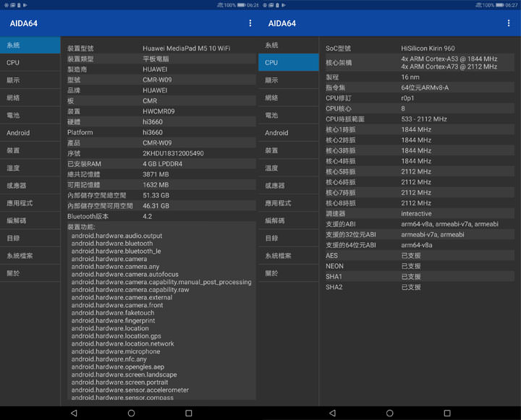The image size is (521, 420).
Task: Tap the 533 - 2112 MHz clock range
Action: tap(424, 119)
